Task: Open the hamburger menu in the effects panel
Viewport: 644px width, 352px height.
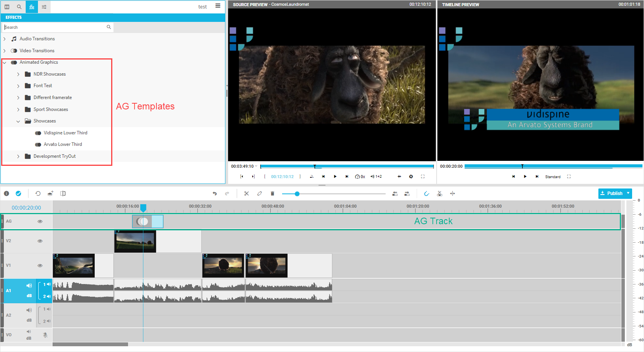Action: point(218,6)
